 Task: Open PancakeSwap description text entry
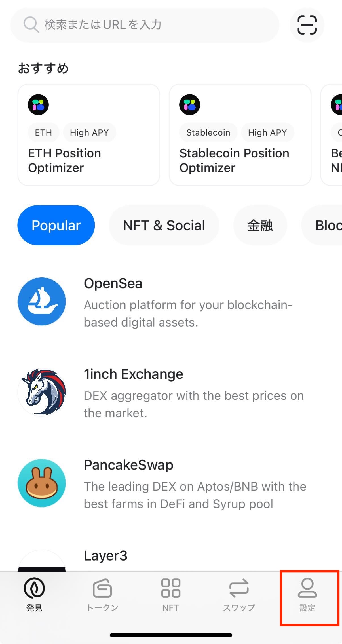click(195, 495)
